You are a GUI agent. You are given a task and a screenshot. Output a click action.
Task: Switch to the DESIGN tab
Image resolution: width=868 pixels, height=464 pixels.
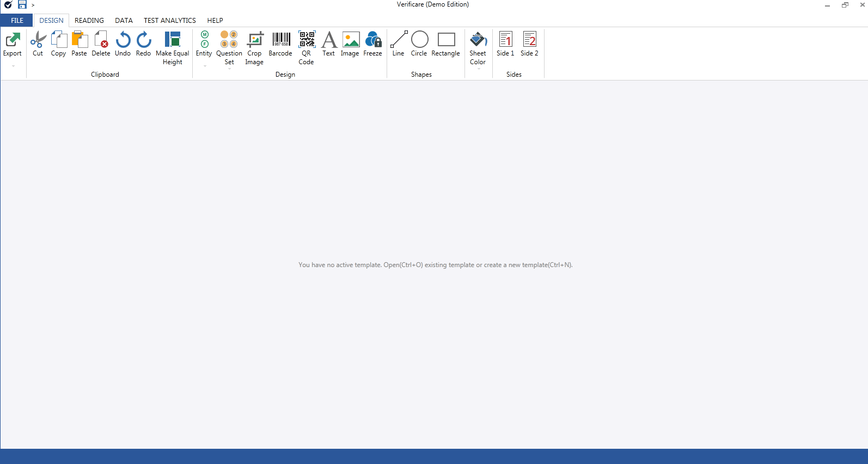click(x=51, y=21)
